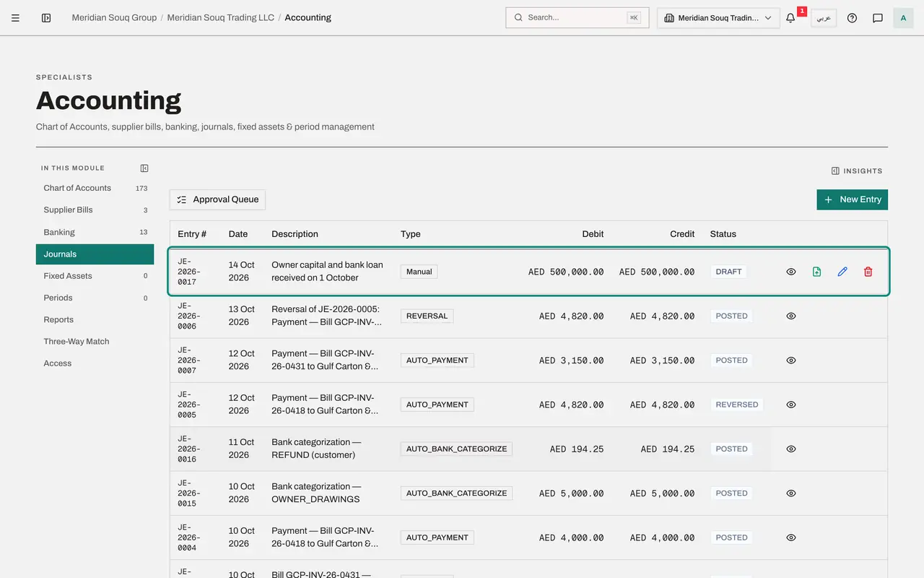Image resolution: width=924 pixels, height=578 pixels.
Task: Open the hamburger main menu
Action: coord(15,18)
